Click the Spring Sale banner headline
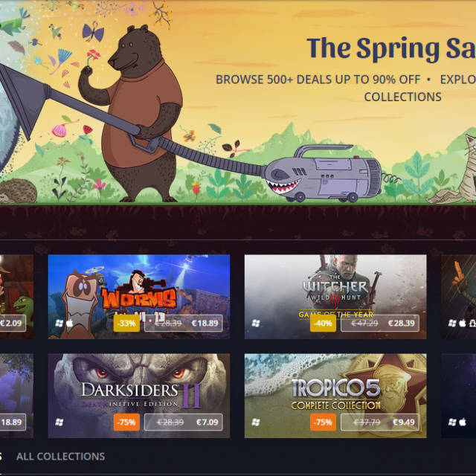Viewport: 476px width, 476px height. [x=391, y=48]
